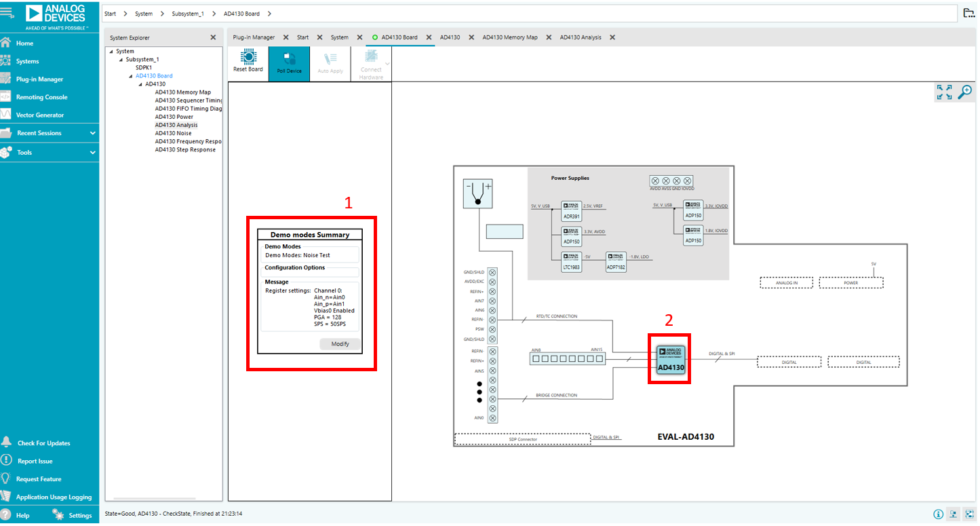
Task: Select AD4130 Power in the tree
Action: (174, 117)
